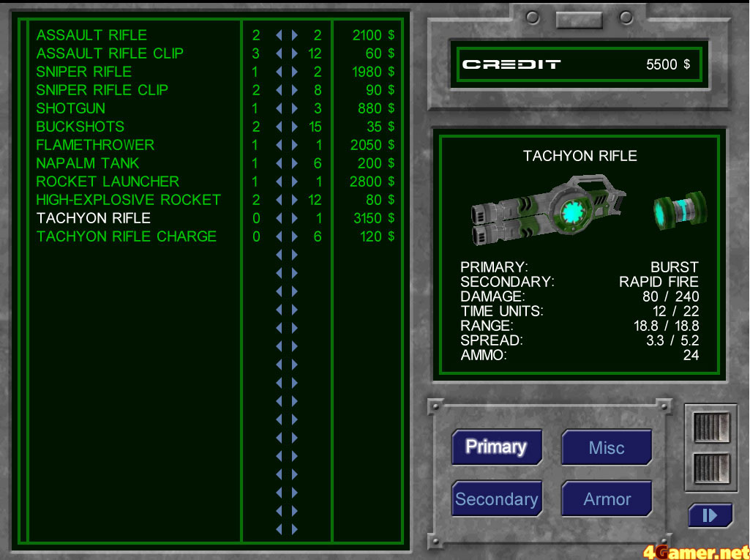750x560 pixels.
Task: Click the Tachyon Rifle weapon image
Action: click(549, 210)
